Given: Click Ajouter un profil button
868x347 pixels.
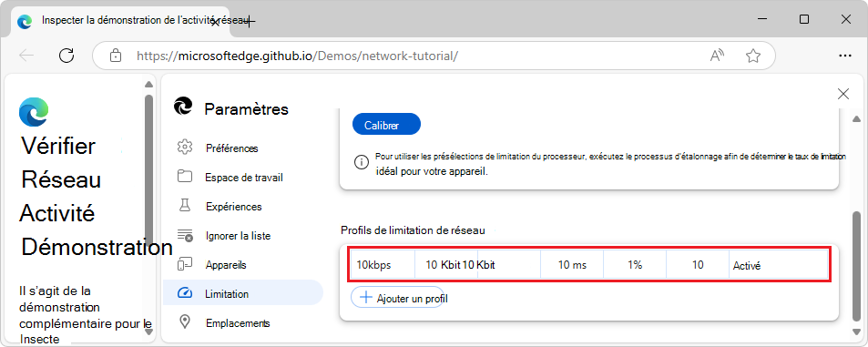Looking at the screenshot, I should [x=397, y=298].
